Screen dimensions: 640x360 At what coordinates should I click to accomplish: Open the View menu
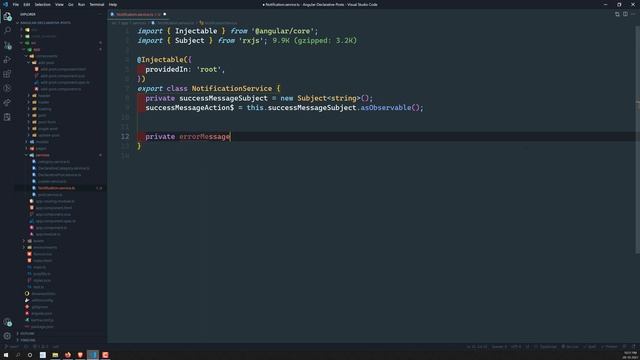pyautogui.click(x=59, y=4)
